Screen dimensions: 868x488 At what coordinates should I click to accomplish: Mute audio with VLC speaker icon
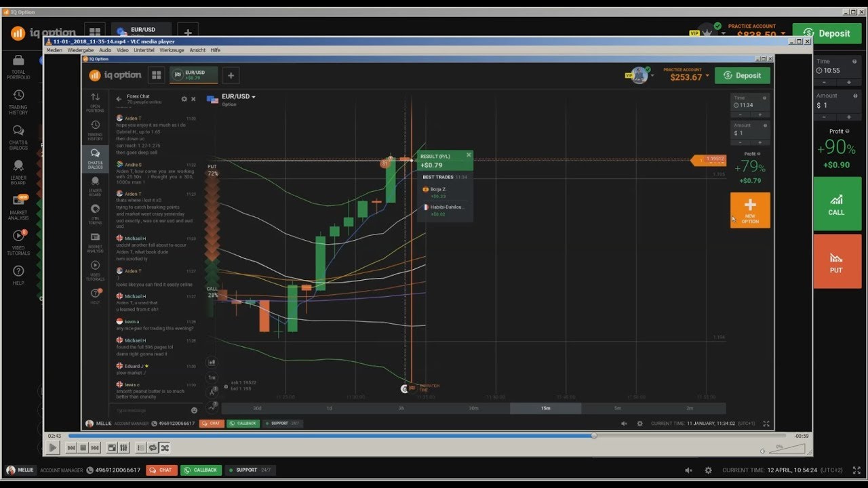point(762,451)
